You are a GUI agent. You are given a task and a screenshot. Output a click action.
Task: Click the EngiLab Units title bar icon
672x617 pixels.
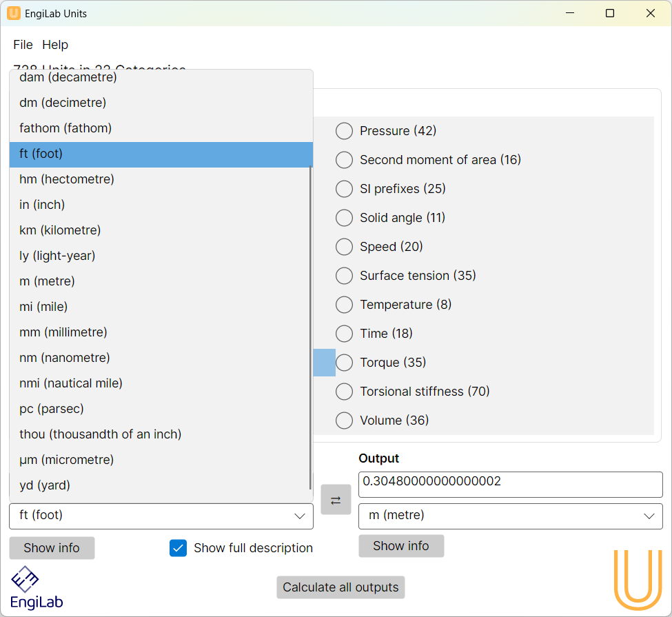click(x=14, y=13)
